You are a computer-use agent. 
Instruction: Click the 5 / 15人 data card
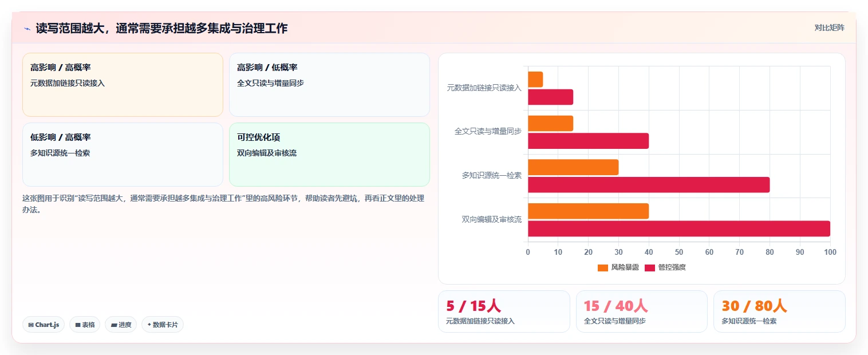coord(504,311)
